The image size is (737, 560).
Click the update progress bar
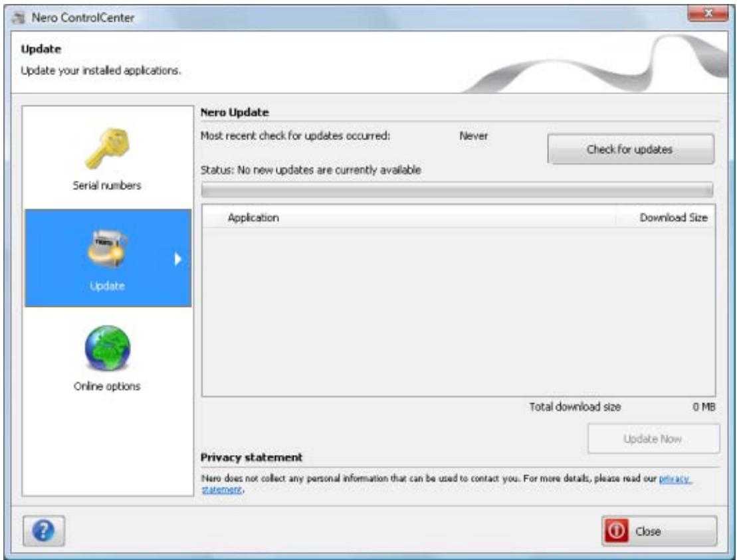457,190
